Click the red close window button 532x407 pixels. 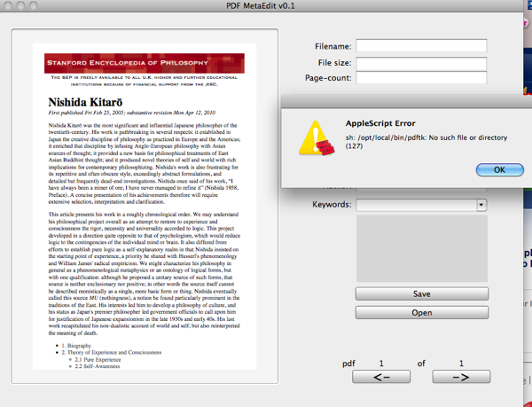pos(8,5)
